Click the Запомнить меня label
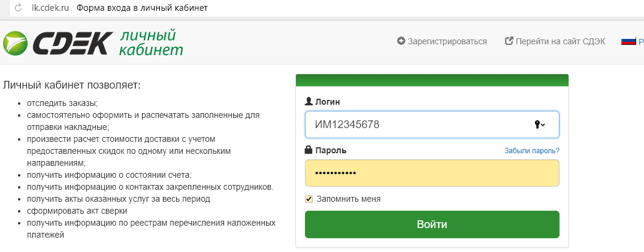Screen dimensions: 644x252 click(x=348, y=199)
